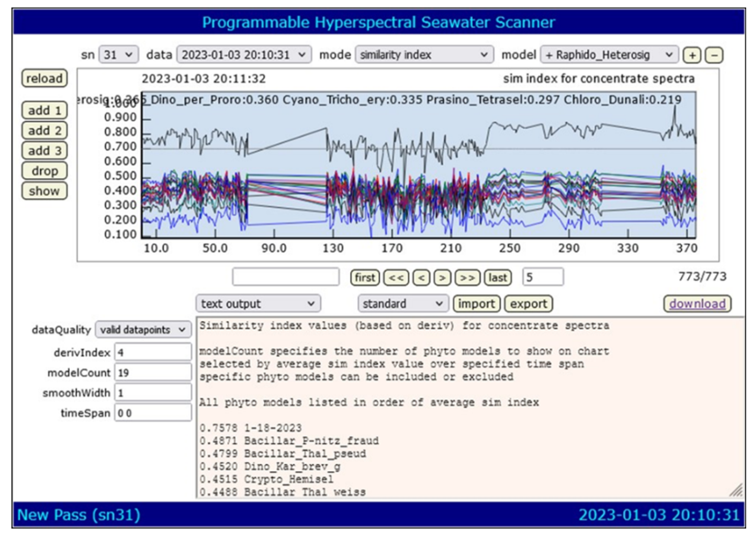The image size is (756, 538).
Task: Click the '0.4799 Bacillar_Thal_pseud' line
Action: pyautogui.click(x=283, y=454)
